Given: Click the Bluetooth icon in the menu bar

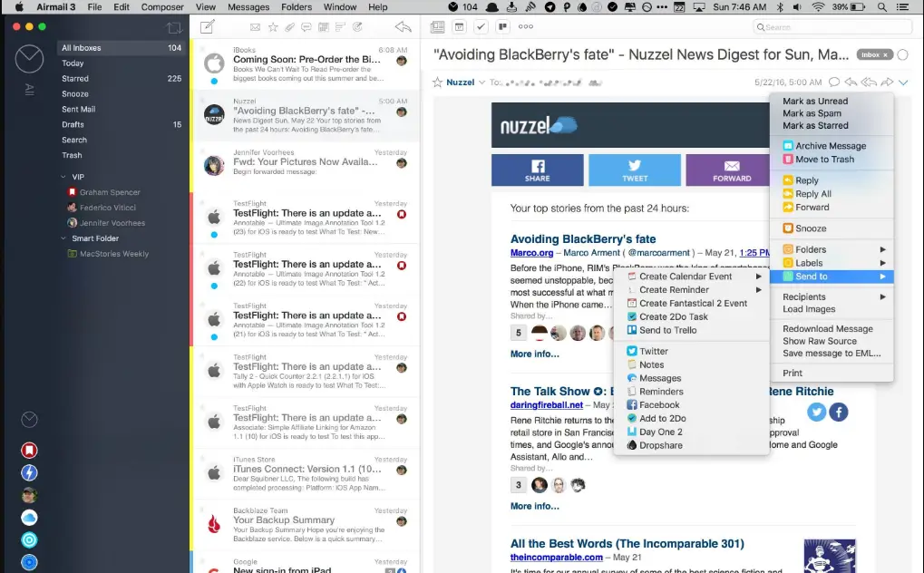Looking at the screenshot, I should coord(780,7).
